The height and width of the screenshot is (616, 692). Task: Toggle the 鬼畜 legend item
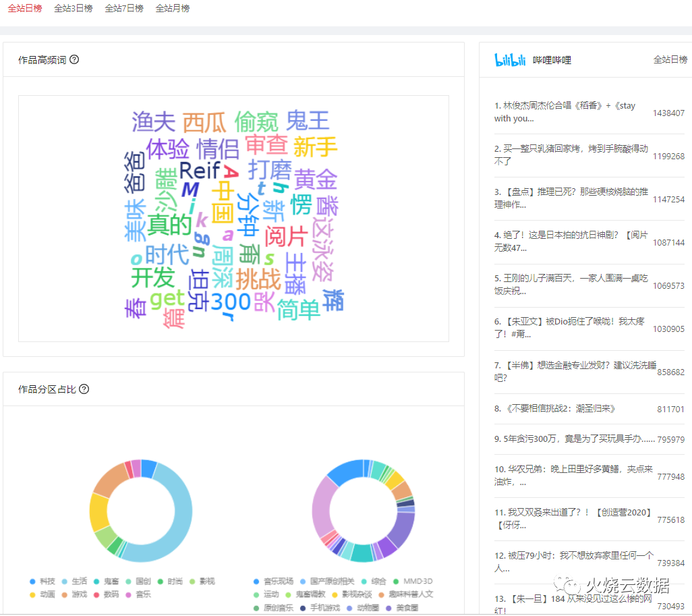tap(107, 581)
